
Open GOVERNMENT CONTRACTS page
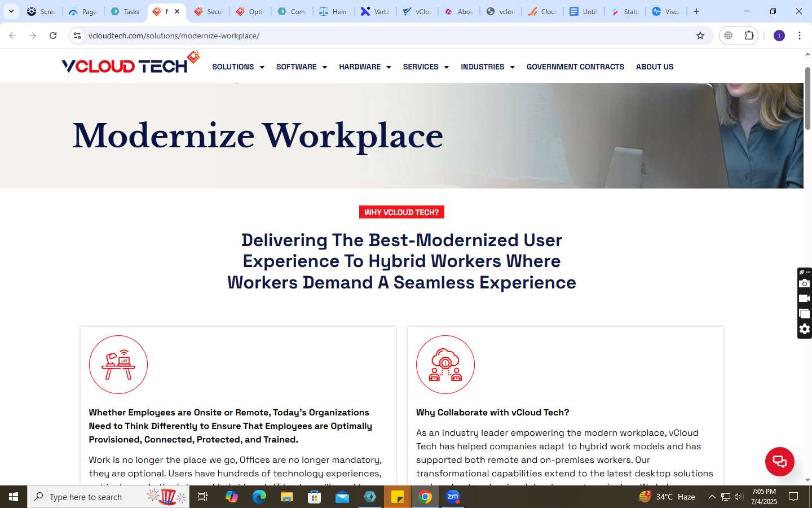[x=575, y=67]
